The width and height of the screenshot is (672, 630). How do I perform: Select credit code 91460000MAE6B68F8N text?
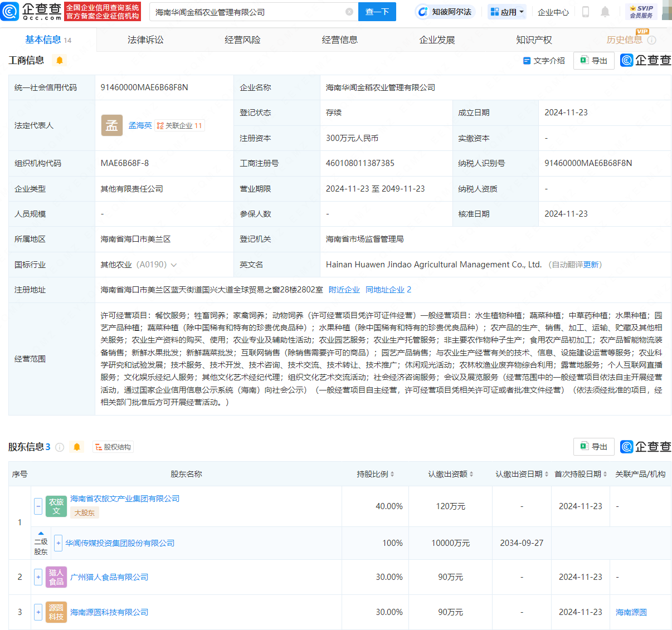click(x=144, y=87)
